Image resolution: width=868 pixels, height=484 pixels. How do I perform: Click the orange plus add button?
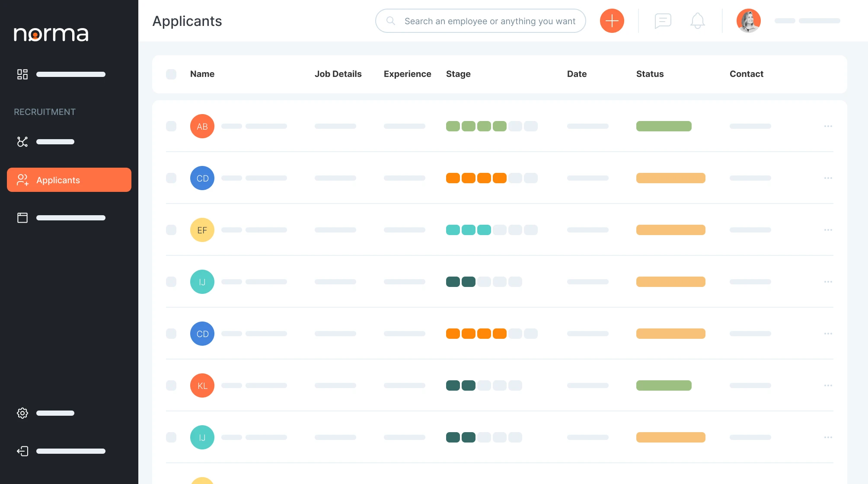point(612,21)
